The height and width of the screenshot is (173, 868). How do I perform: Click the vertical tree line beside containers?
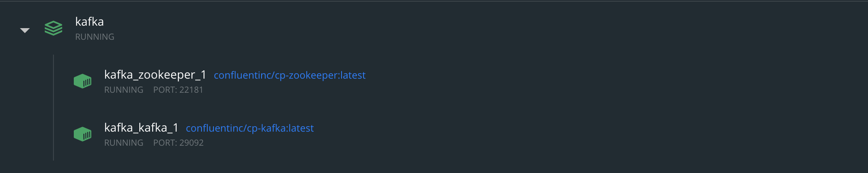pos(53,108)
